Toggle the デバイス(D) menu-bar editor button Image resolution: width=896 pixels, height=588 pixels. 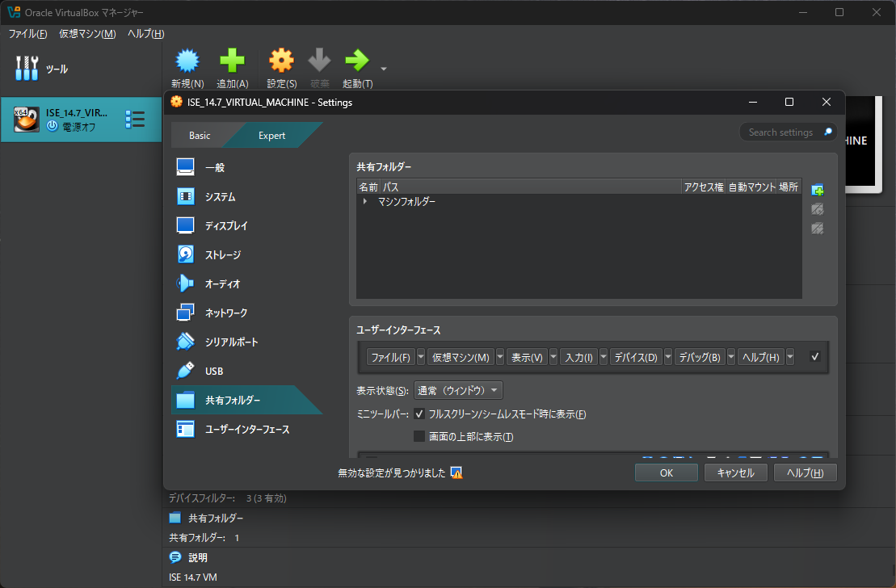pyautogui.click(x=636, y=357)
